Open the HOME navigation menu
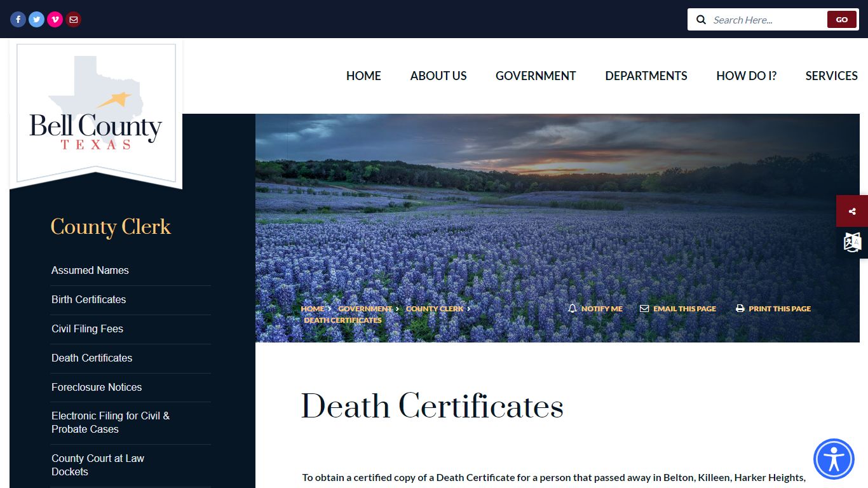This screenshot has height=488, width=868. click(x=363, y=76)
